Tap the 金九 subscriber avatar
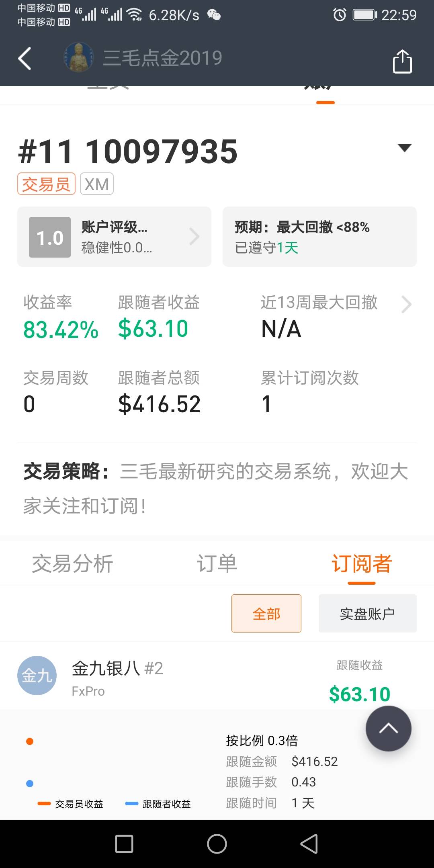The height and width of the screenshot is (868, 434). pos(37,676)
